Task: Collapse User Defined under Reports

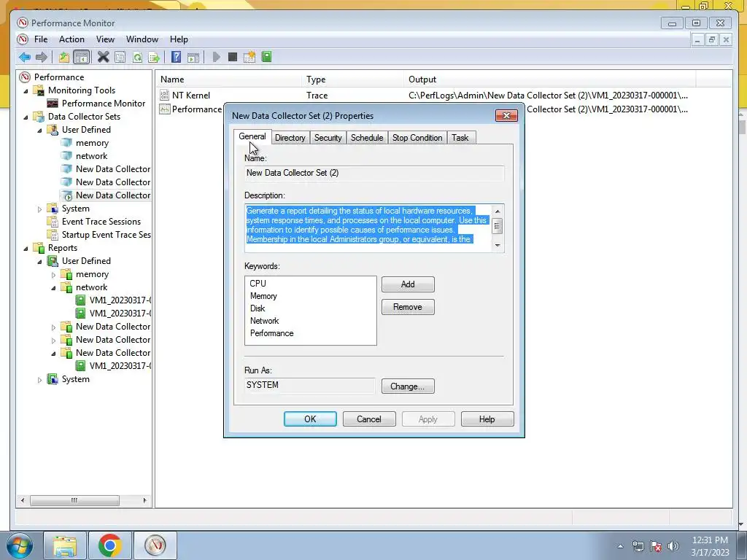Action: [x=39, y=262]
